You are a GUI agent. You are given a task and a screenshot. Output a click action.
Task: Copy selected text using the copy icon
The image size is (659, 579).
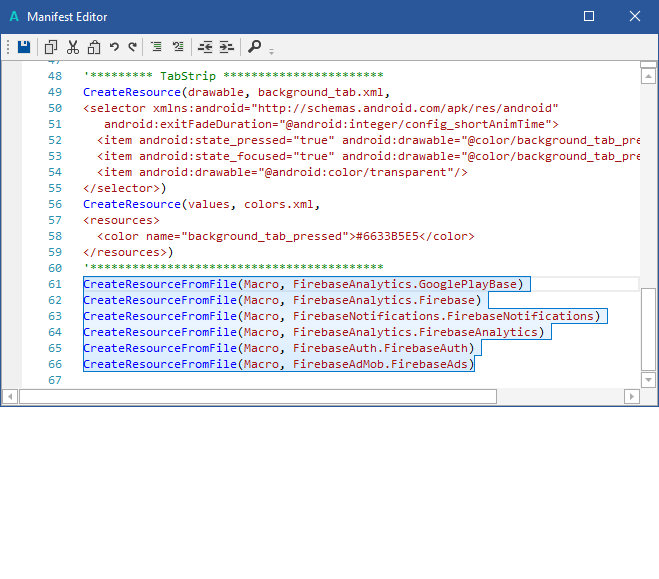51,47
